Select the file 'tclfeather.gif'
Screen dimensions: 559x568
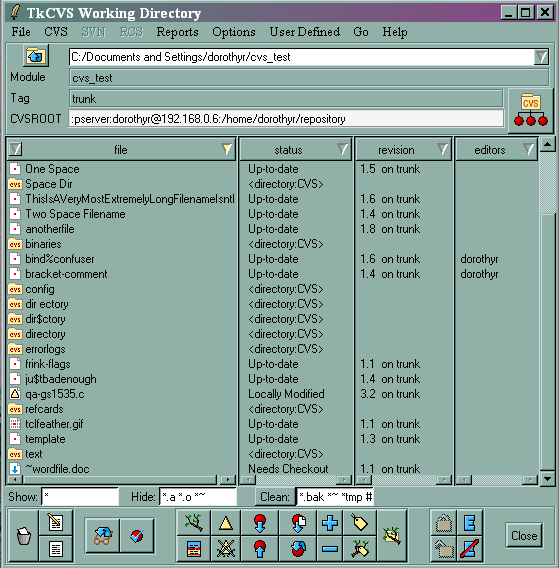54,424
